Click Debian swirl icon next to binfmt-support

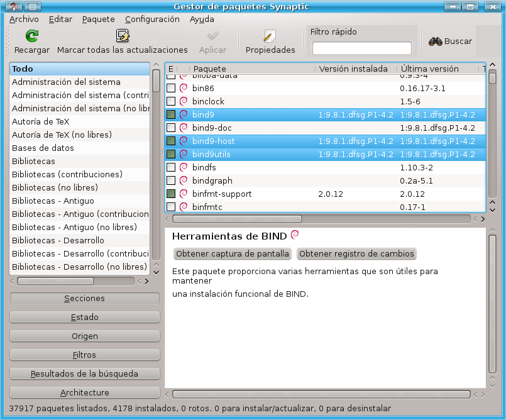[x=184, y=194]
